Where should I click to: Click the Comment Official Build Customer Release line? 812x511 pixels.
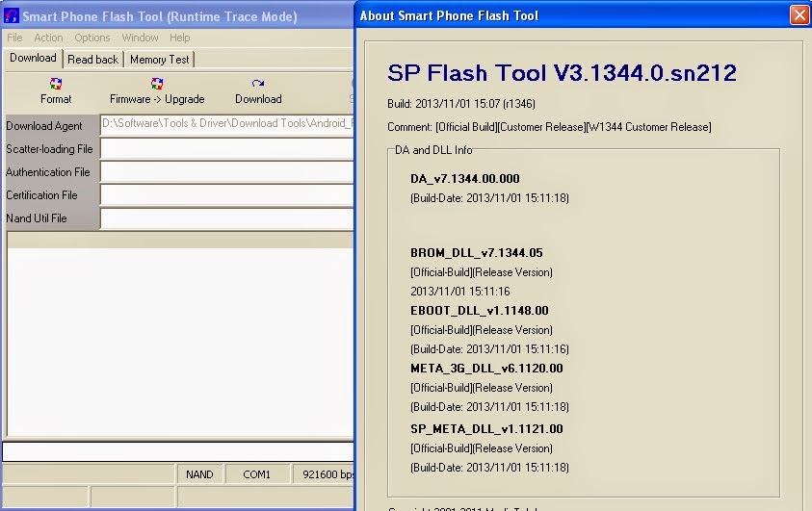[x=549, y=127]
